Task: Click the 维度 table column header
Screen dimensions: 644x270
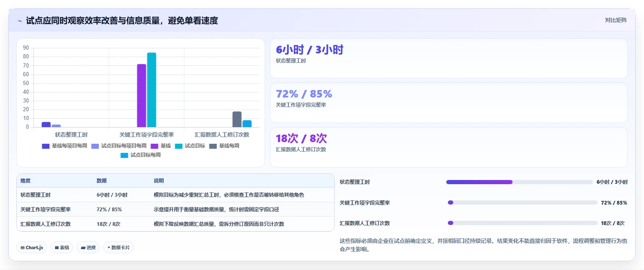Action: point(25,181)
